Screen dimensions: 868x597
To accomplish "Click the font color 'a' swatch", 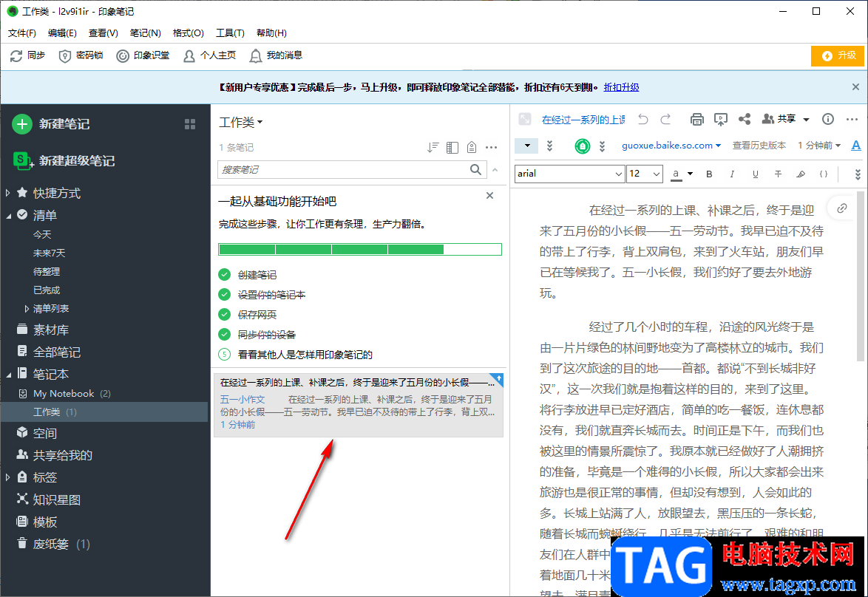I will [676, 174].
